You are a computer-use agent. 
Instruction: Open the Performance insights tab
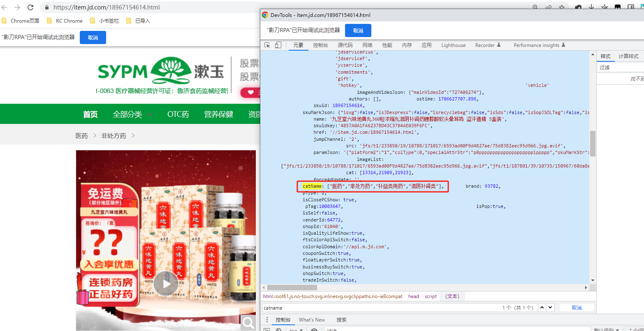click(x=540, y=45)
